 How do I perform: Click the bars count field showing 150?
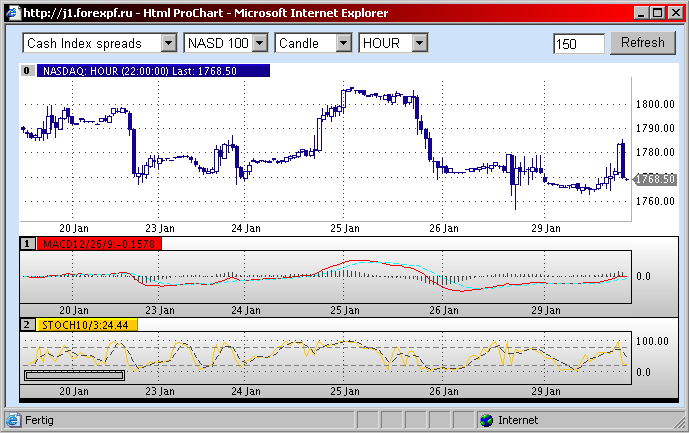(579, 44)
